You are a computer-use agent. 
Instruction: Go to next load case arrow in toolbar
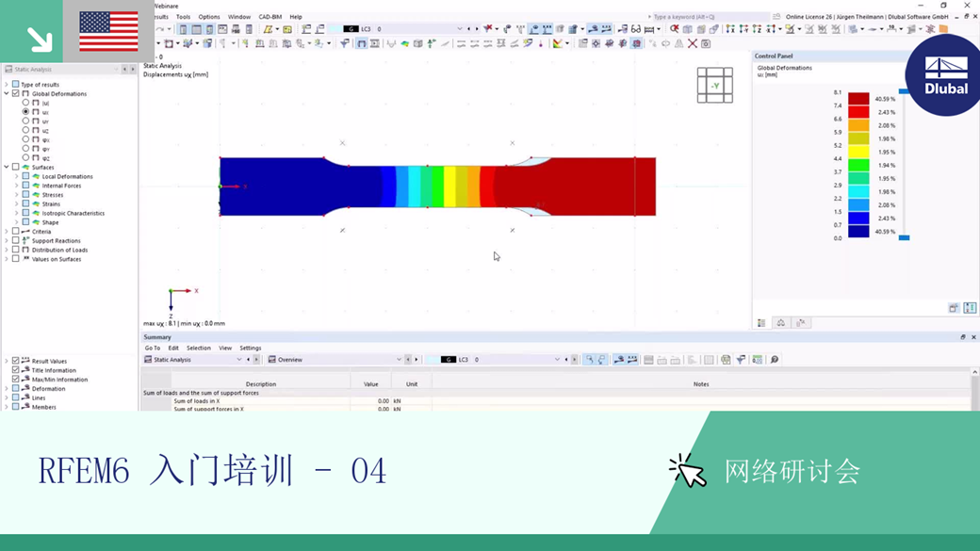476,29
